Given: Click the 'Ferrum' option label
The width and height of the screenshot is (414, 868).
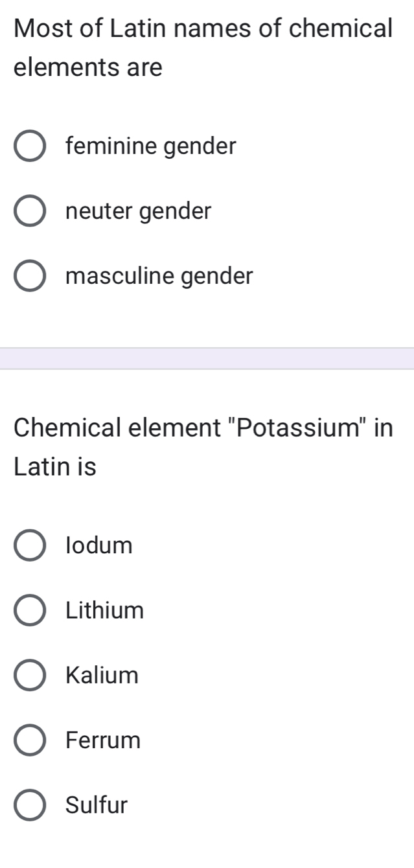Looking at the screenshot, I should (x=103, y=740).
